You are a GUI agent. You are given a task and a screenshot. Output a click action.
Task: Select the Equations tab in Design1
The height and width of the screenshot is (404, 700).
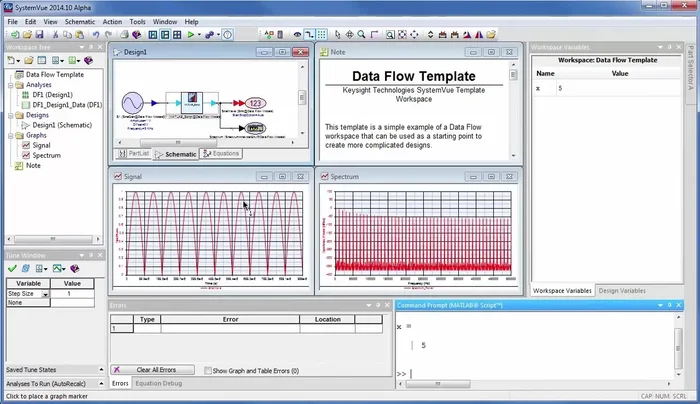pos(221,154)
